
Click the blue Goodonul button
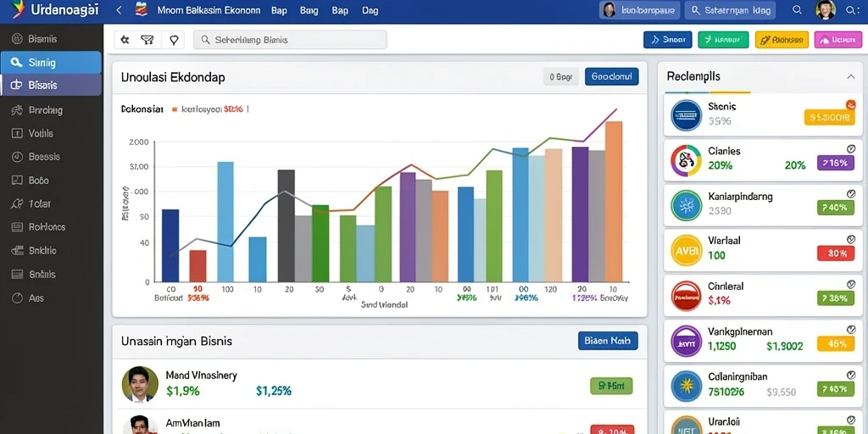click(612, 77)
